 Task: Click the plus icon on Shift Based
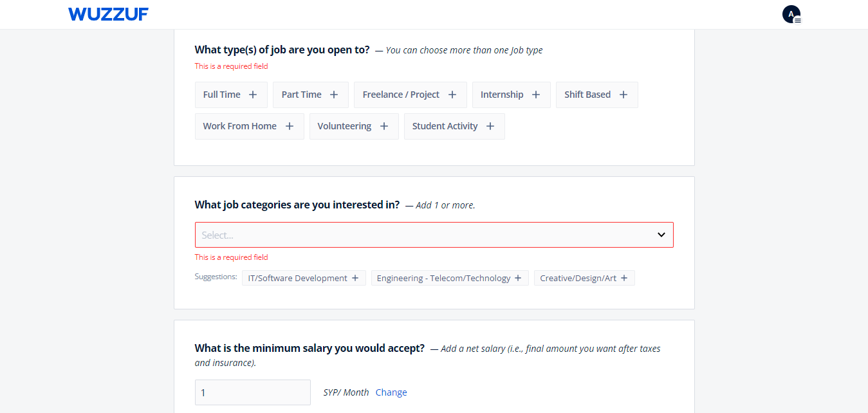623,95
